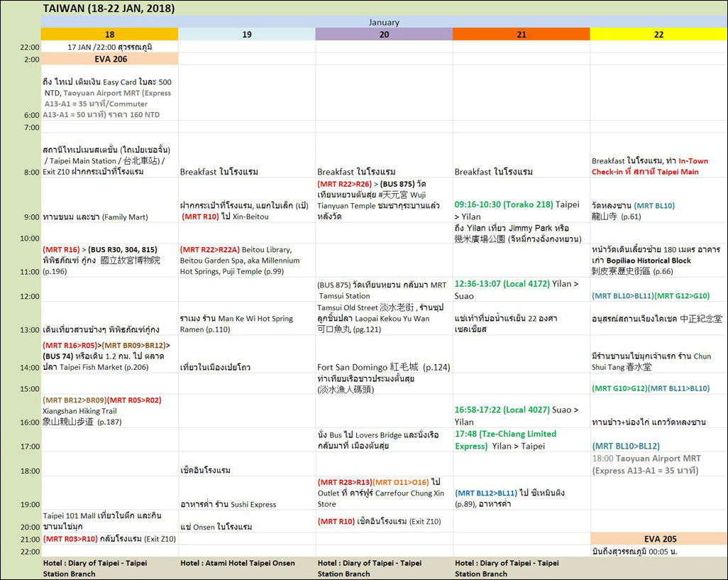
Task: Click the TAIWAN (18-22 JAN, 2018) title cell
Action: [x=109, y=9]
